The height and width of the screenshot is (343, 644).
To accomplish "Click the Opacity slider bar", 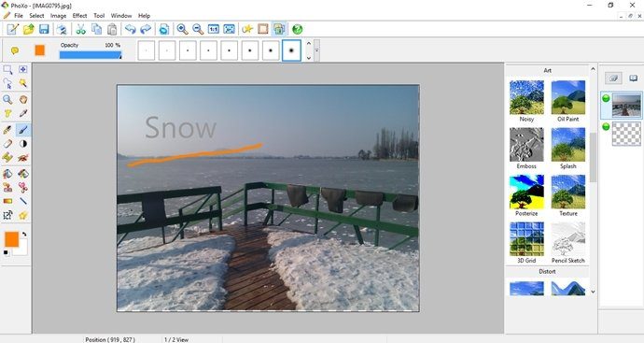I will click(x=91, y=55).
